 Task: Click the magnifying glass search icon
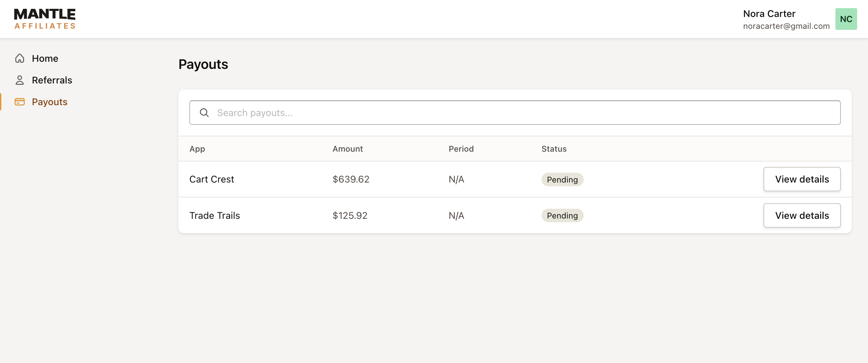(204, 112)
